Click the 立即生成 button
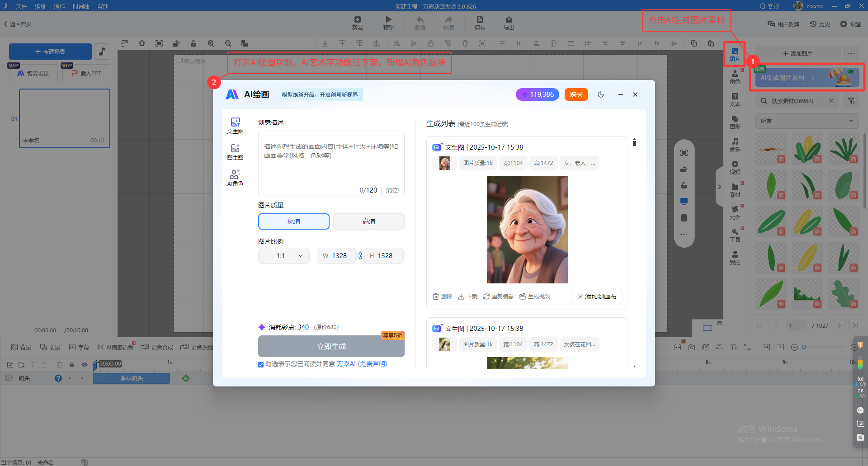The image size is (868, 466). click(x=331, y=347)
